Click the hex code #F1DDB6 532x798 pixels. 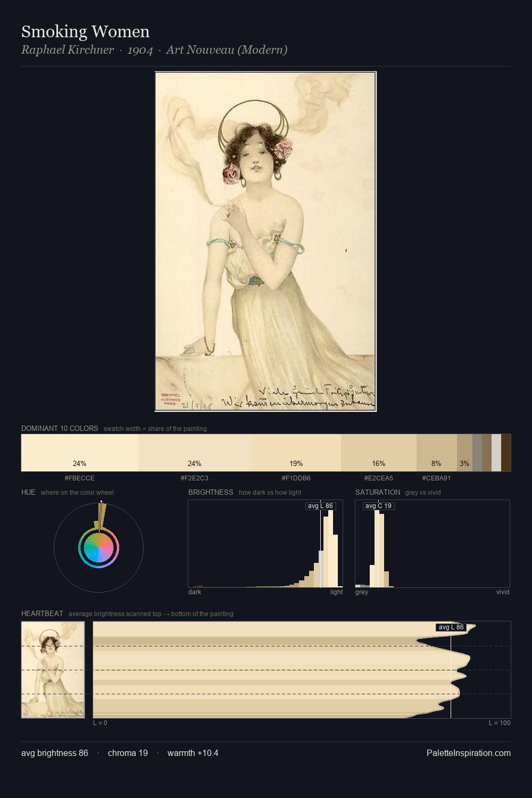(296, 478)
